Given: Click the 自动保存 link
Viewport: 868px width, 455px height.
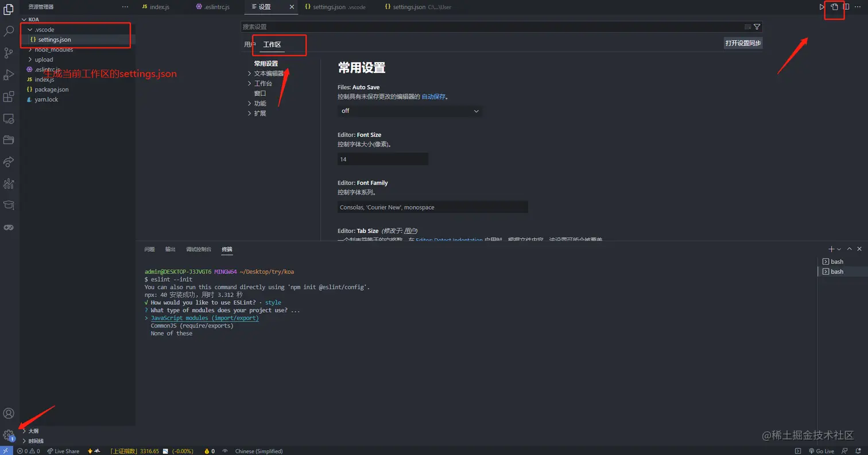Looking at the screenshot, I should 433,97.
